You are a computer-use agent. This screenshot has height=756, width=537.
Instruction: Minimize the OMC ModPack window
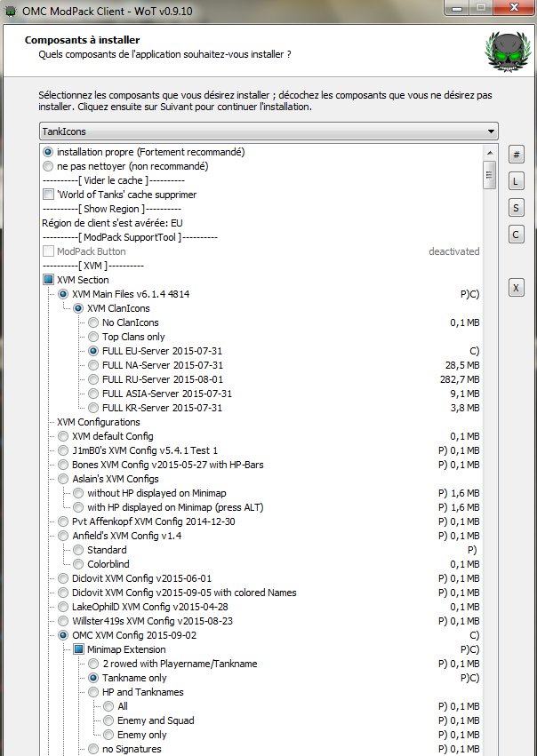pyautogui.click(x=457, y=8)
